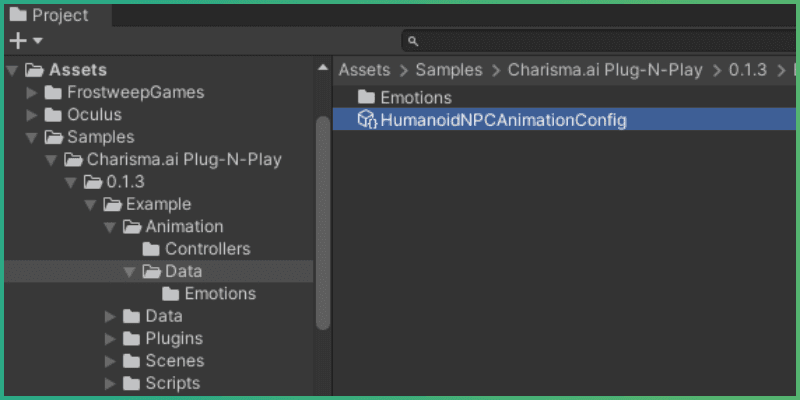The width and height of the screenshot is (800, 400).
Task: Expand the FrostweepGames folder arrow
Action: coord(32,93)
